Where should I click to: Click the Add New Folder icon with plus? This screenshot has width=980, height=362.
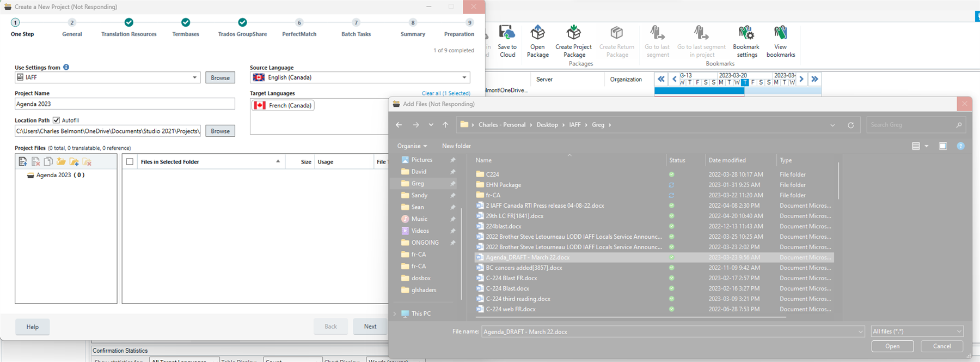click(x=74, y=161)
